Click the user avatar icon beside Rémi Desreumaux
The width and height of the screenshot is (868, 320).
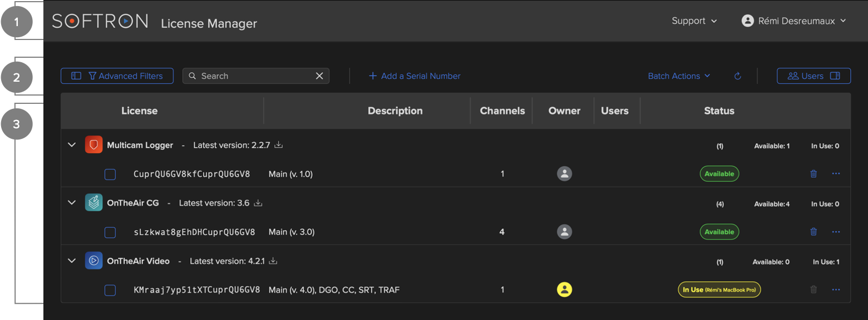point(748,21)
